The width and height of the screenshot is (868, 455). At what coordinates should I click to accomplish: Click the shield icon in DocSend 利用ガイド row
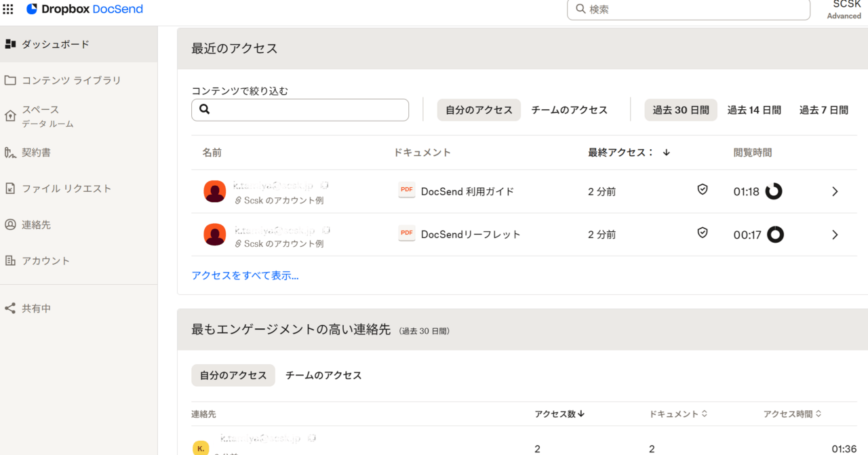703,190
